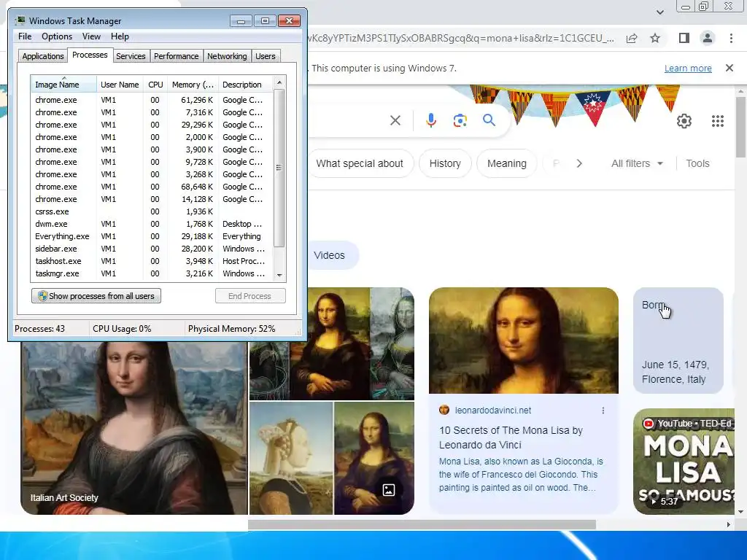Viewport: 747px width, 560px height.
Task: Open 10 Secrets of The Mona Lisa link
Action: click(511, 437)
